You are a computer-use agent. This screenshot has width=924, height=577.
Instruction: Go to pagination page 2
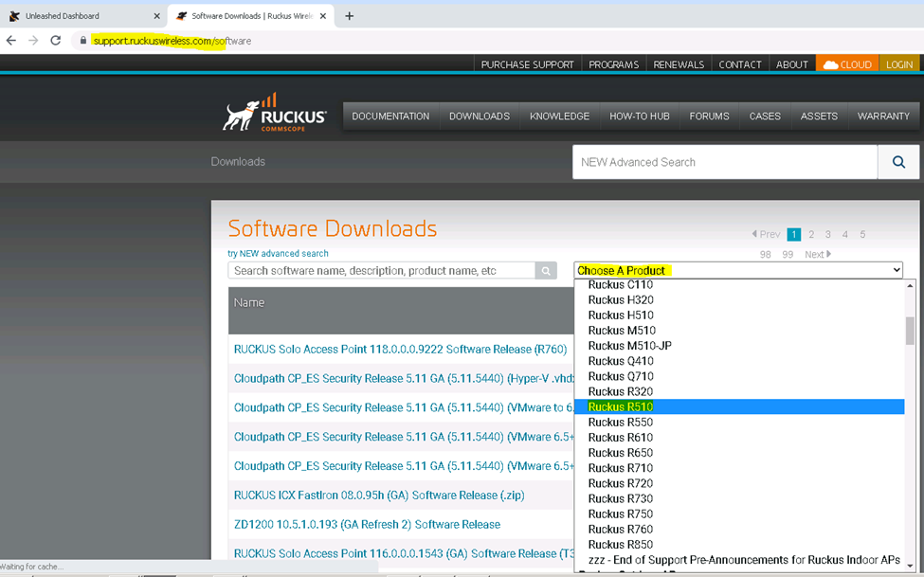(811, 235)
